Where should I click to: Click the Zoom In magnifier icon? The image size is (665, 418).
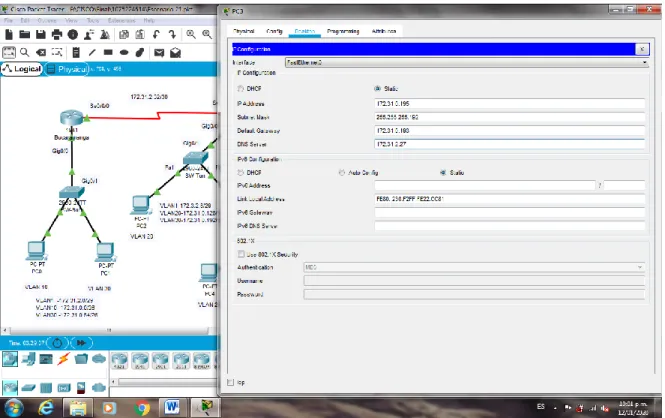tap(191, 34)
